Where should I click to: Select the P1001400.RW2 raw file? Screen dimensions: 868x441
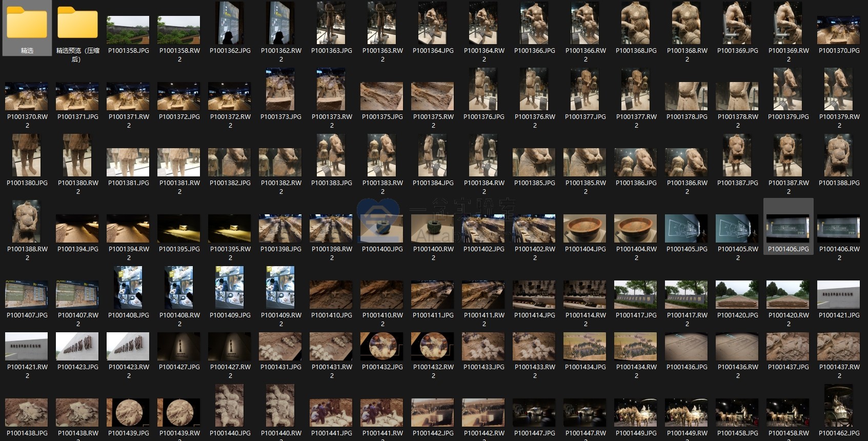click(x=433, y=228)
